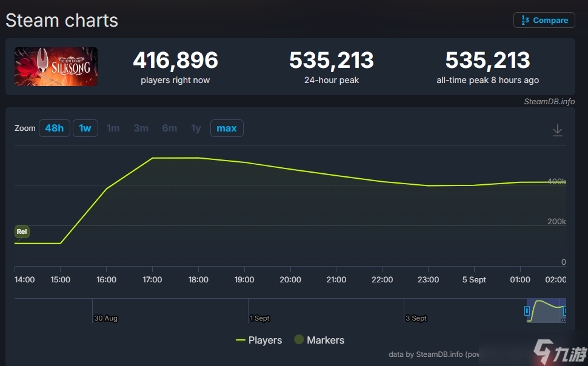The height and width of the screenshot is (366, 588).
Task: Switch zoom to 3m range
Action: click(x=141, y=128)
